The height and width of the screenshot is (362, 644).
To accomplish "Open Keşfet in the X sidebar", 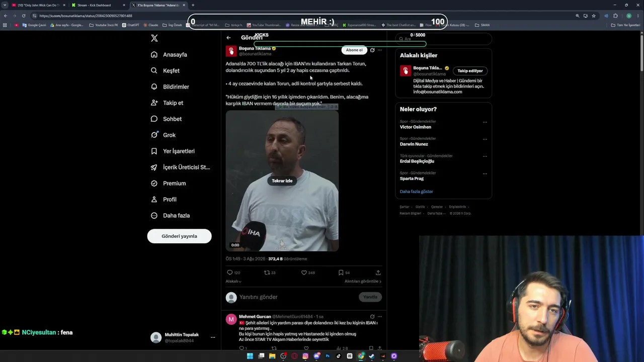I will (165, 71).
